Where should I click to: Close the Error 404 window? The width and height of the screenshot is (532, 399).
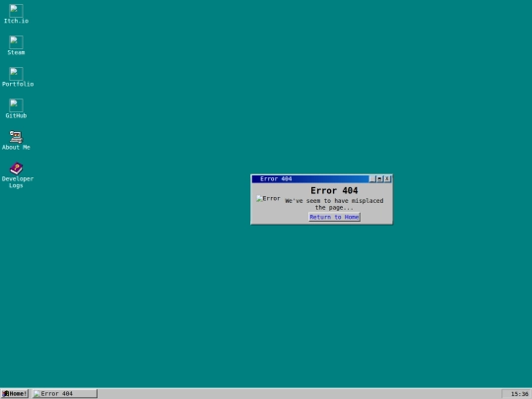[x=387, y=178]
